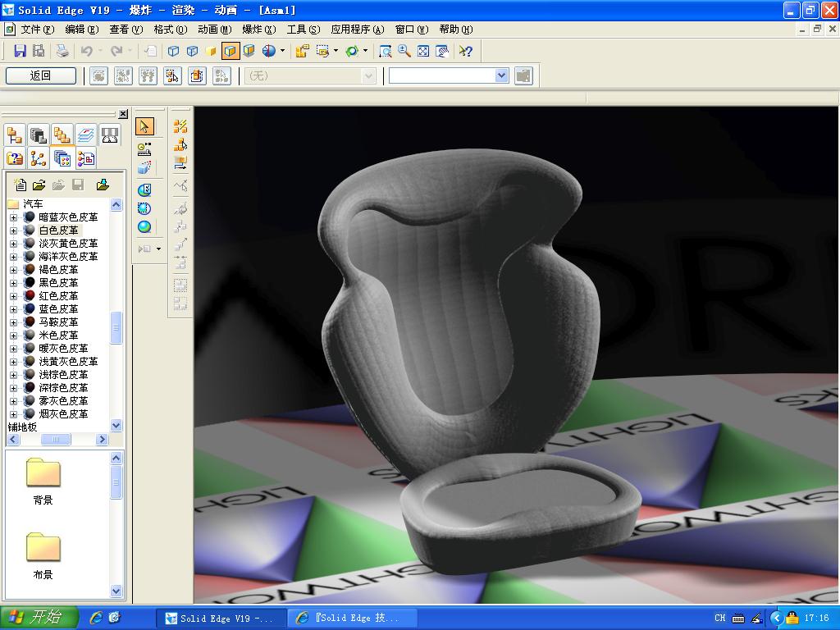
Task: Click the Zoom Area icon
Action: point(385,51)
